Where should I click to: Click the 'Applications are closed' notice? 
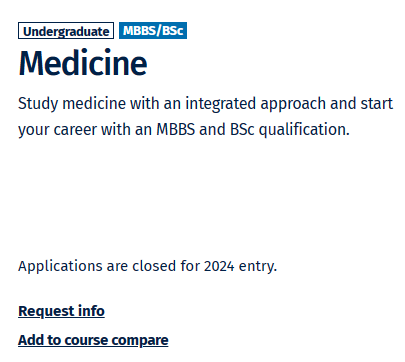coord(147,266)
